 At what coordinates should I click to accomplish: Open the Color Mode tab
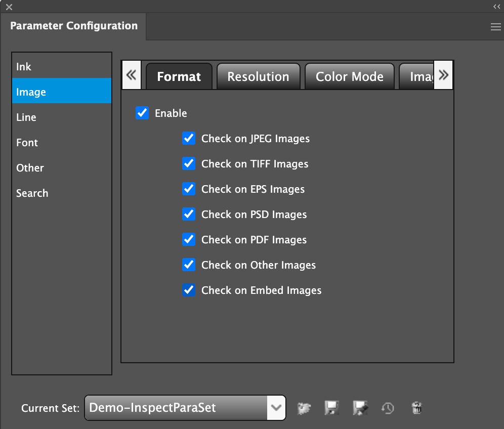pos(349,77)
